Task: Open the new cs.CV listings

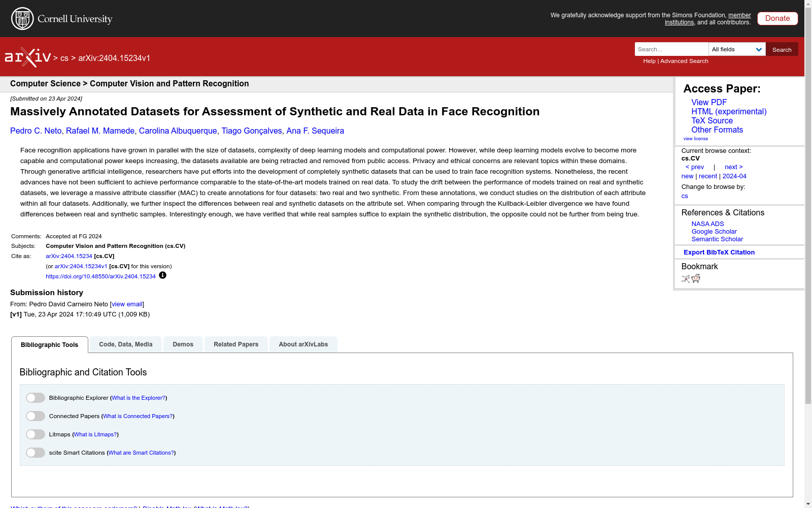Action: click(687, 176)
